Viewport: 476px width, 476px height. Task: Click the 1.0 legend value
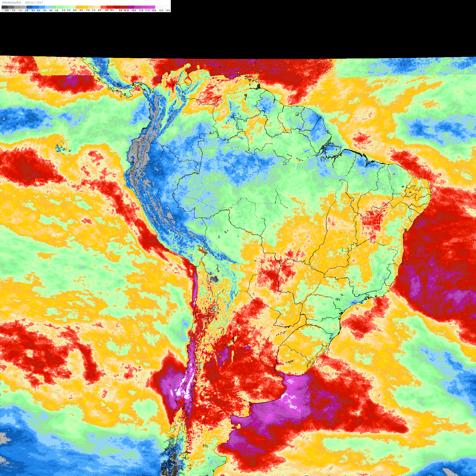13,10
